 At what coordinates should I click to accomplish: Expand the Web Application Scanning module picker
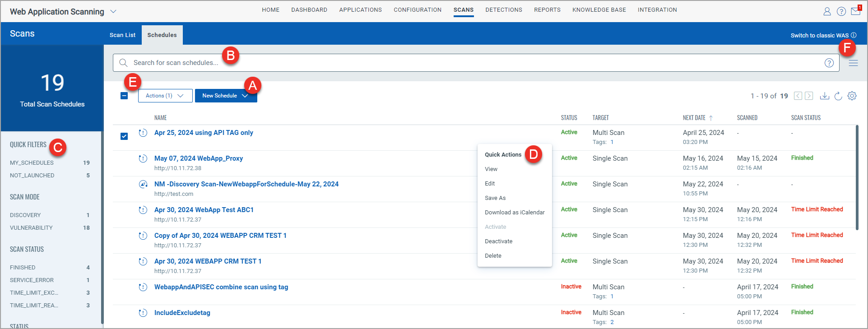(113, 11)
